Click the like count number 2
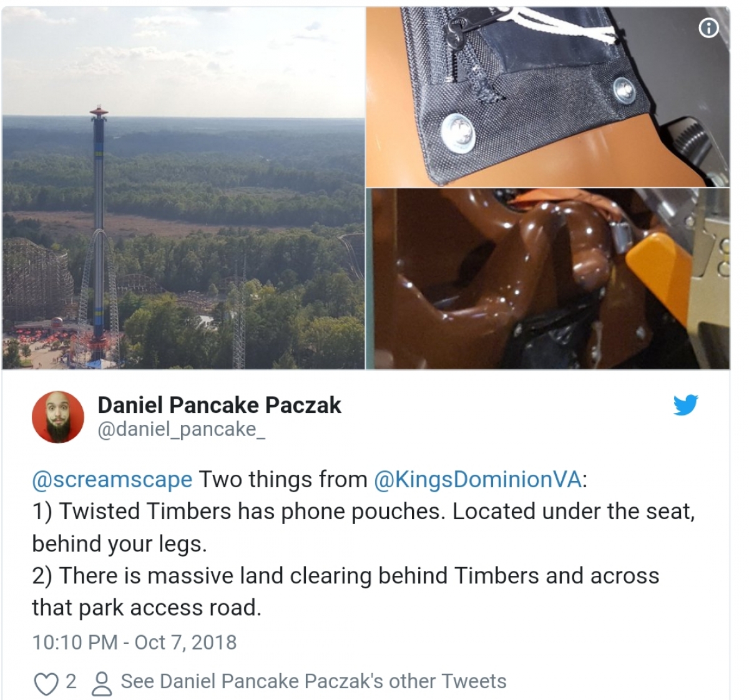This screenshot has width=749, height=700. click(x=71, y=681)
